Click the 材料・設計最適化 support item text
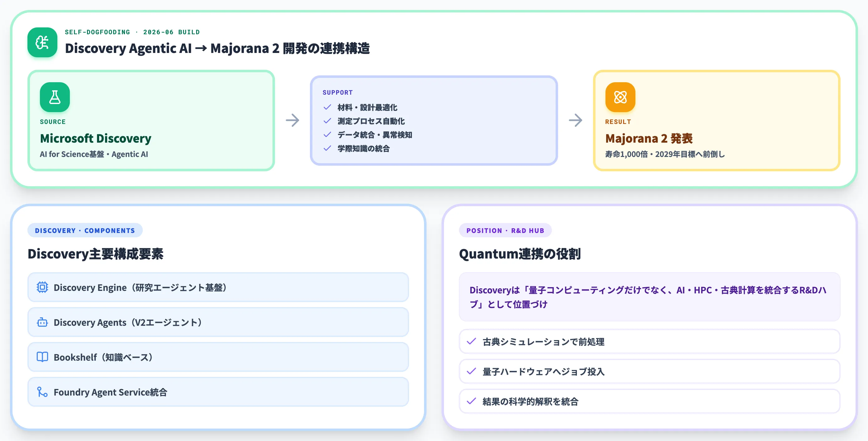Viewport: 868px width, 441px height. coord(367,107)
